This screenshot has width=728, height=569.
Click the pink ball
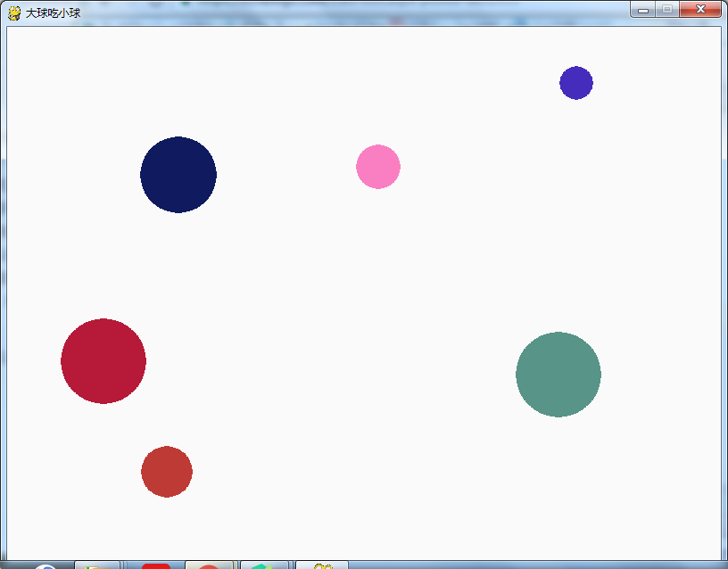tap(378, 167)
